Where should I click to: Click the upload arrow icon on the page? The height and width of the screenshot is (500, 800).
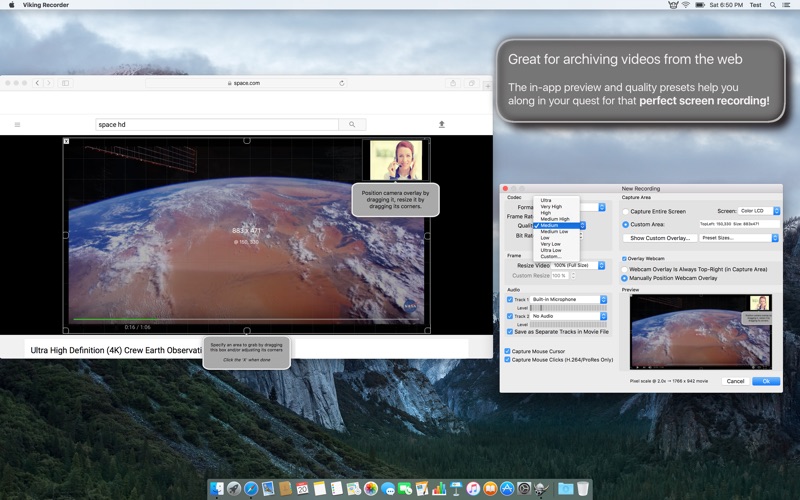[441, 125]
